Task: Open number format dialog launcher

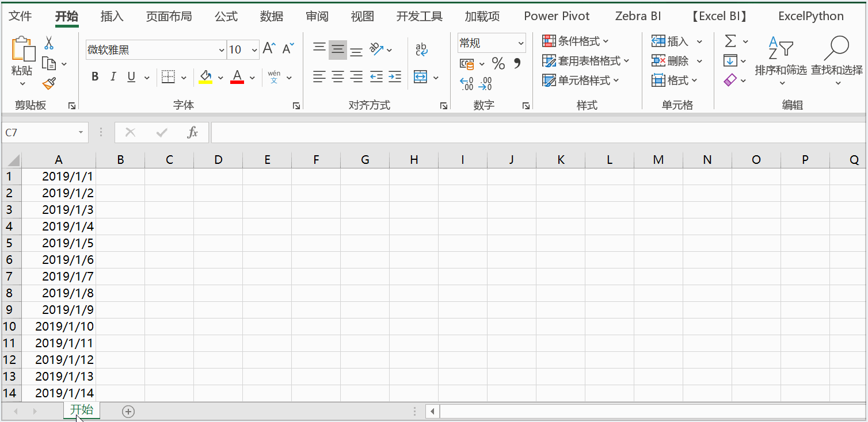Action: [526, 106]
